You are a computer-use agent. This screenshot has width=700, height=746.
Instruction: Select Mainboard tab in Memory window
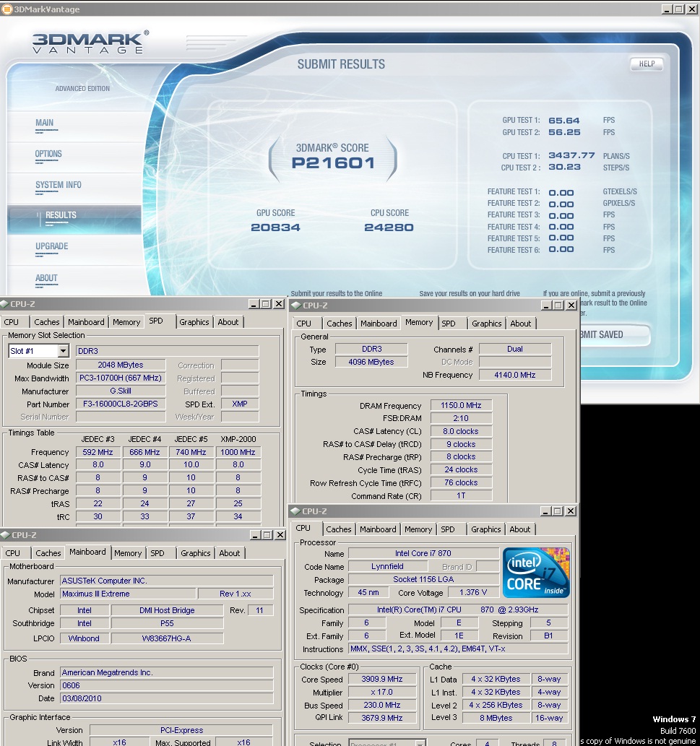[x=379, y=324]
